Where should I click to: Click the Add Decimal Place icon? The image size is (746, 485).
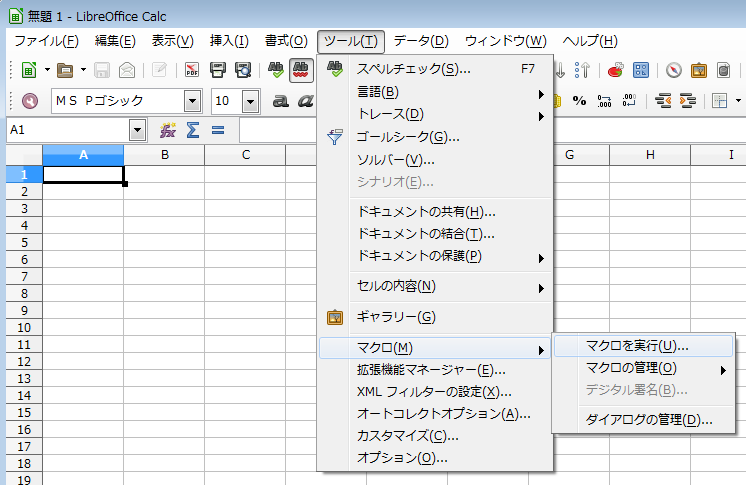coord(604,101)
